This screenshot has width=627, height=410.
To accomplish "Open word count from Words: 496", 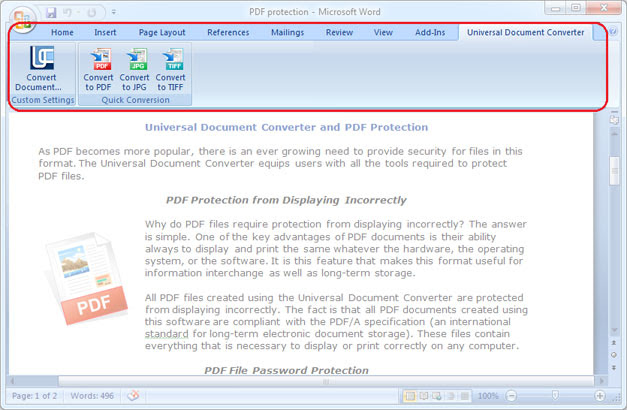I will pos(92,396).
